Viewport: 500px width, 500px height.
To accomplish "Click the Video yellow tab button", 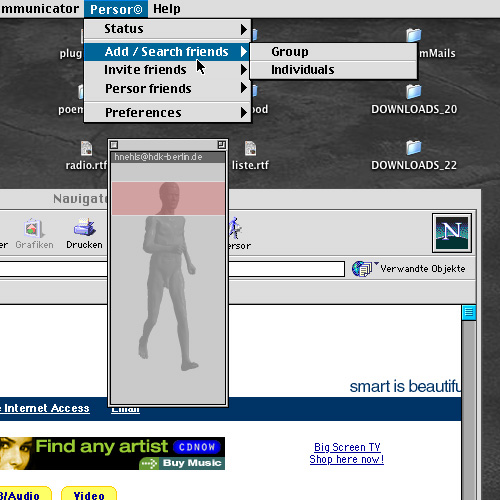I will (x=89, y=494).
